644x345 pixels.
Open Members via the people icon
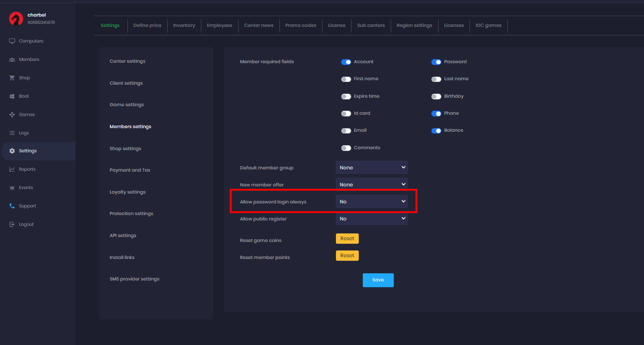coord(12,60)
